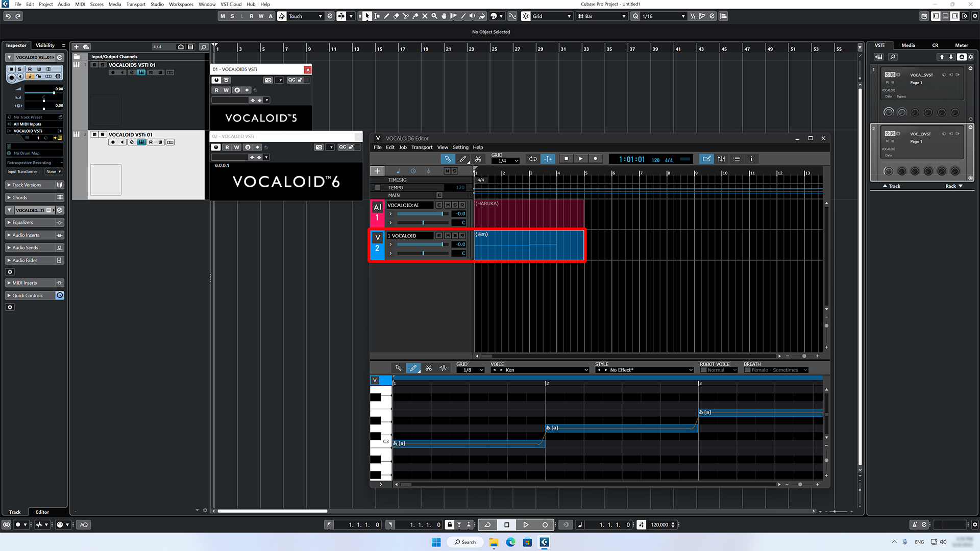Enable record arm on VOCALOID5 VSTi 01 track
This screenshot has width=980, height=551.
point(112,72)
